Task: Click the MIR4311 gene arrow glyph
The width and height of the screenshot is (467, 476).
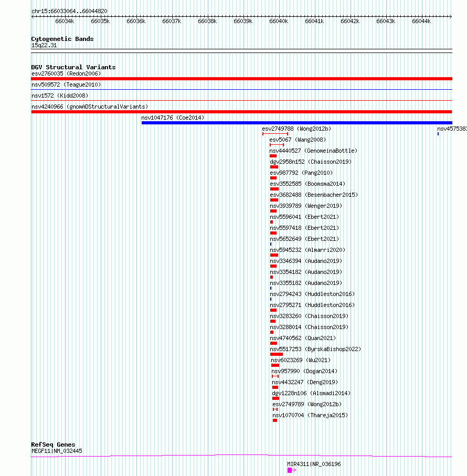Action: [x=292, y=470]
